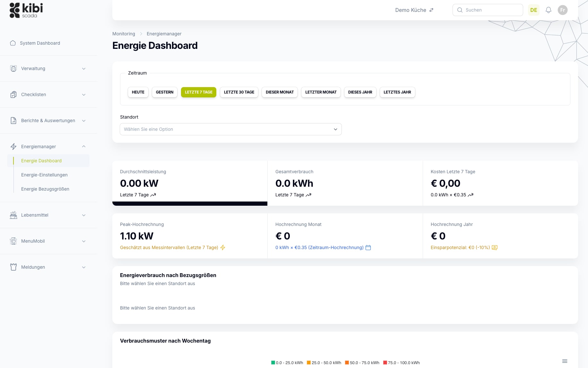
Task: Click the Verwaltung sidebar icon
Action: click(x=13, y=68)
